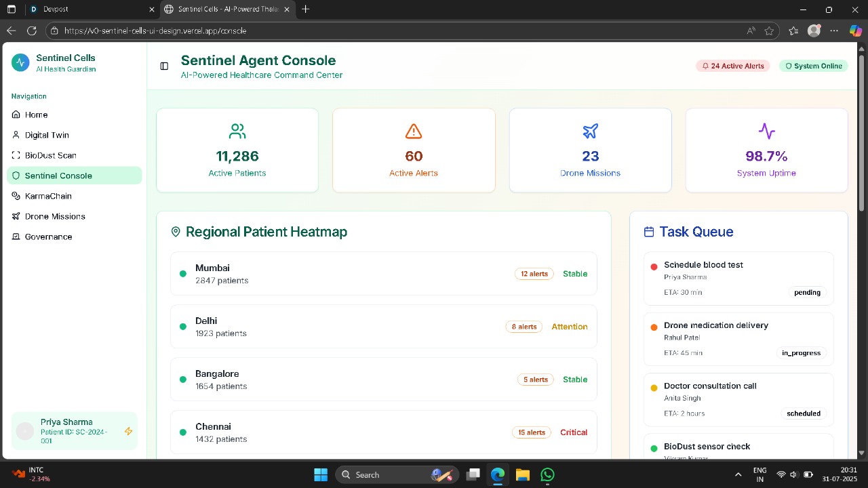The width and height of the screenshot is (868, 488).
Task: Reload the page with refresh icon
Action: tap(31, 30)
